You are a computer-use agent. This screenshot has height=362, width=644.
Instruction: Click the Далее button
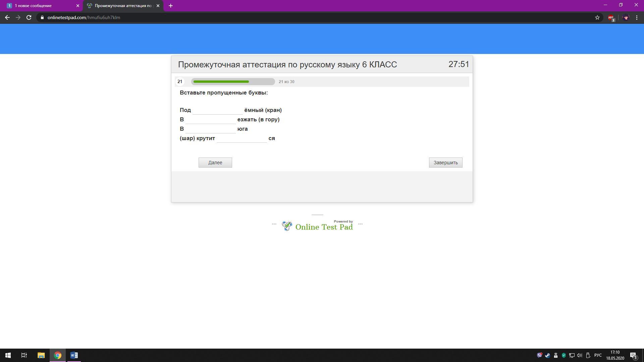tap(215, 163)
